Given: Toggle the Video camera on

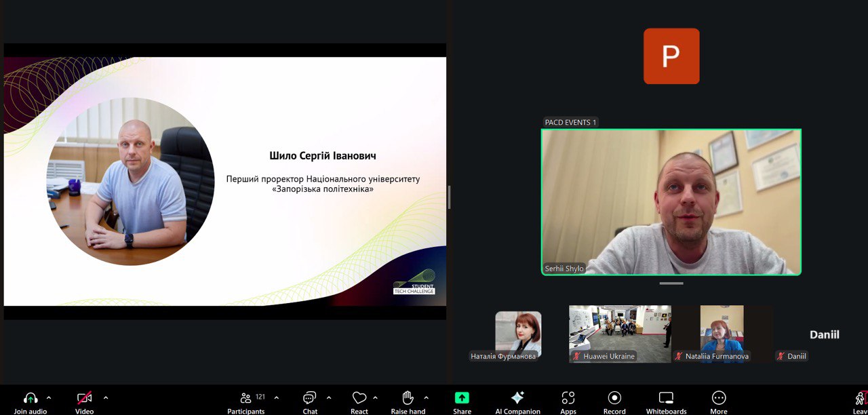Looking at the screenshot, I should point(84,398).
